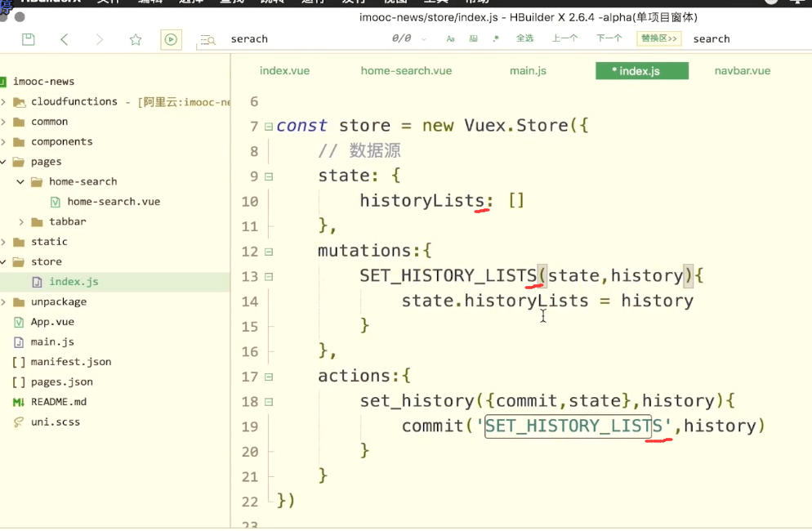Click the cloudfunctions folder icon
Viewport: 812px width, 531px height.
(19, 102)
